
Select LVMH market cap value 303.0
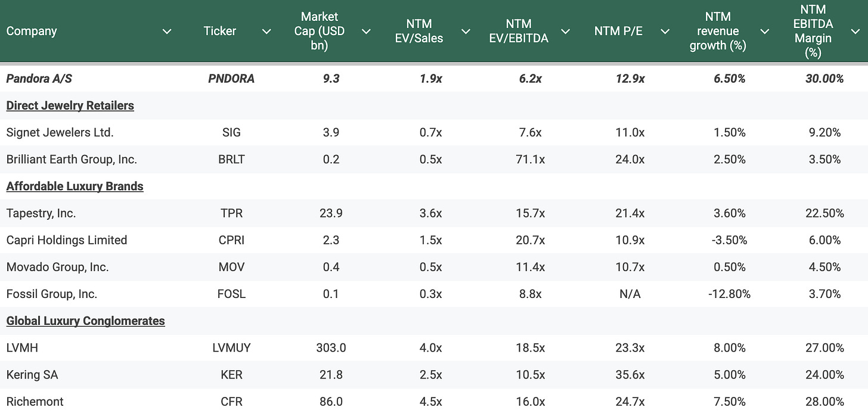click(331, 347)
